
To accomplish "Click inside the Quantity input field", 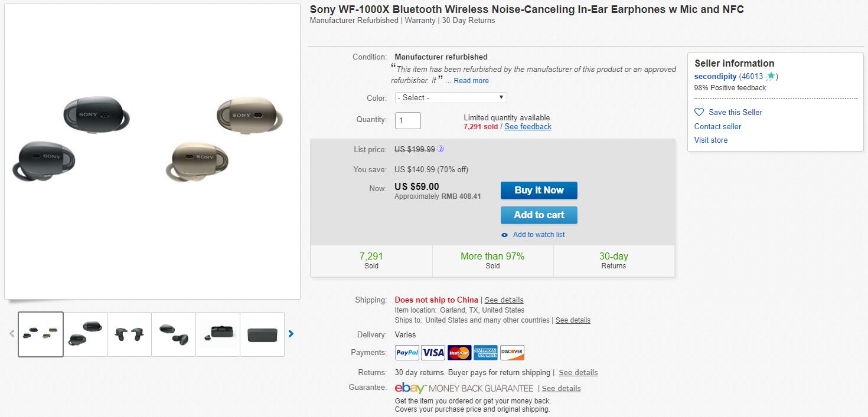I will (408, 120).
